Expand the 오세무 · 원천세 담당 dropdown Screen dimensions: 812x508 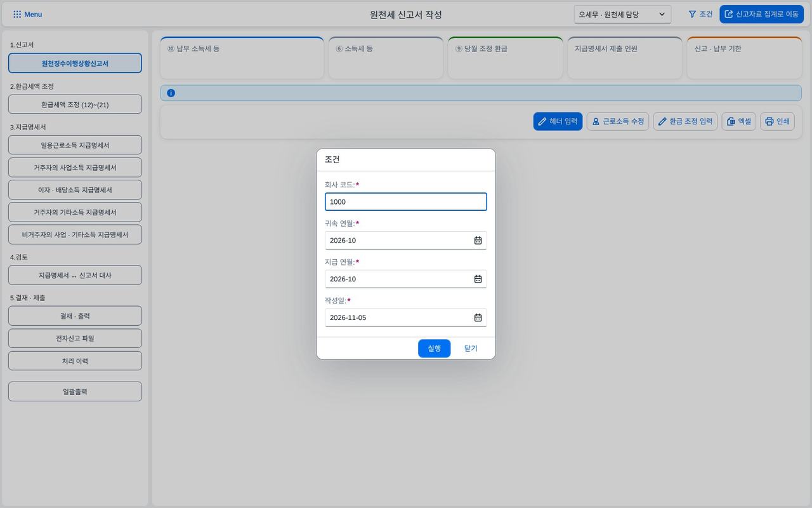point(622,14)
